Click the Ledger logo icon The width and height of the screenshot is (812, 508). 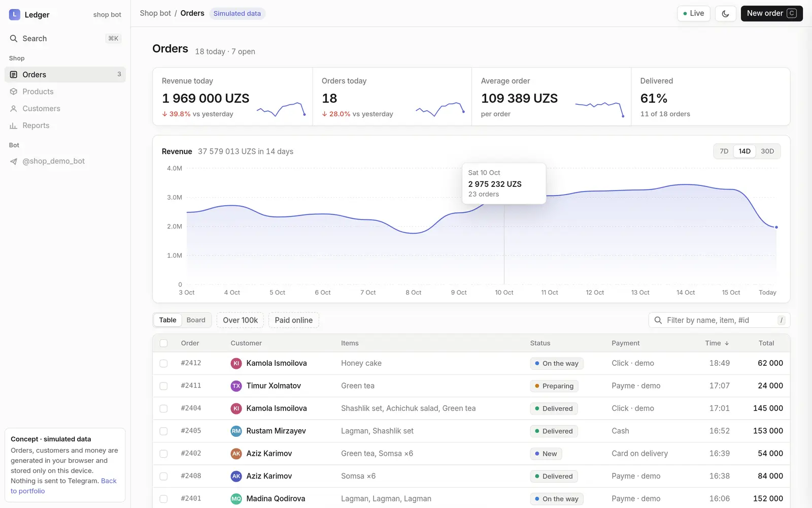14,15
